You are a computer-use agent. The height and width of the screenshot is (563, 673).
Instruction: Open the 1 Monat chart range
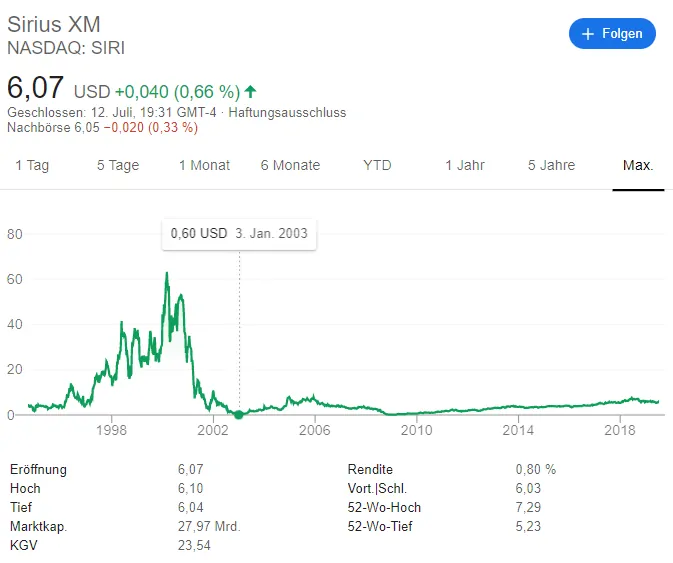click(x=204, y=165)
